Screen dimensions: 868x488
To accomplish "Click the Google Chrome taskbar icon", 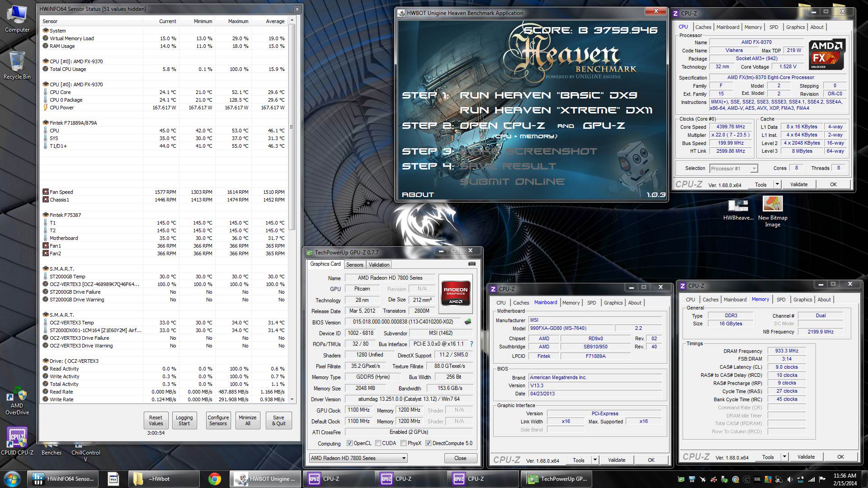I will pyautogui.click(x=215, y=479).
